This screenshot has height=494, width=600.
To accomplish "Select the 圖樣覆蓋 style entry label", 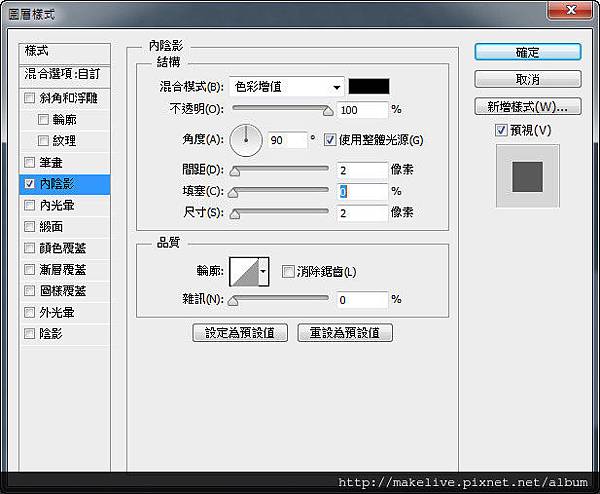I will pyautogui.click(x=63, y=291).
